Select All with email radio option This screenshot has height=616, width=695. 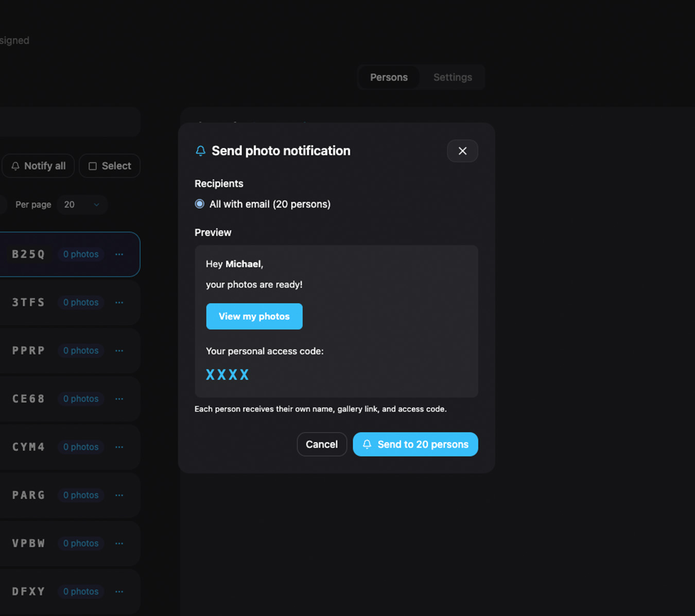pos(200,204)
